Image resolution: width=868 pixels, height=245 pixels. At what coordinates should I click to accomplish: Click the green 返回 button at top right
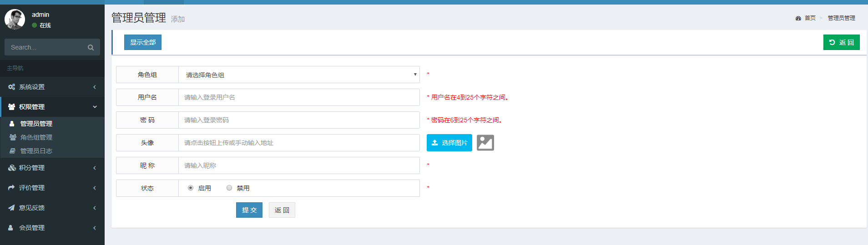[x=841, y=42]
